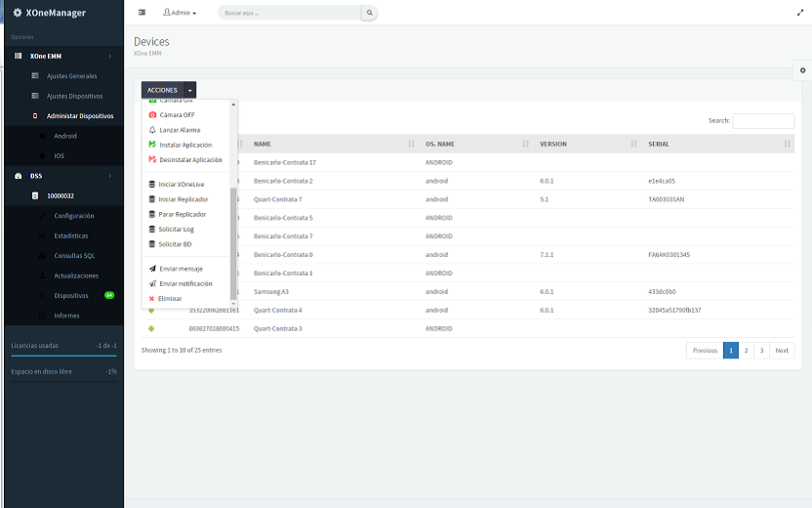Choose Parar Replicador from the actions menu
Screen dimensions: 812x508
(x=183, y=214)
